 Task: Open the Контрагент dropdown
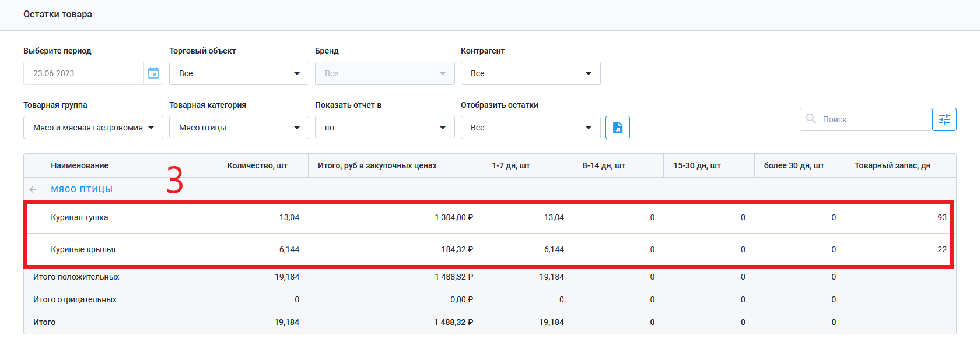[530, 73]
